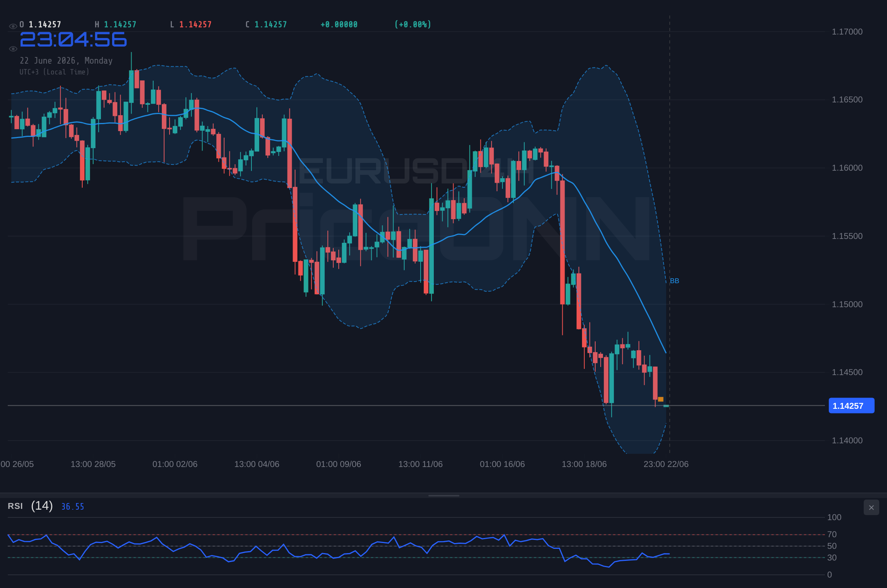Click the RSI scale label 70

832,534
